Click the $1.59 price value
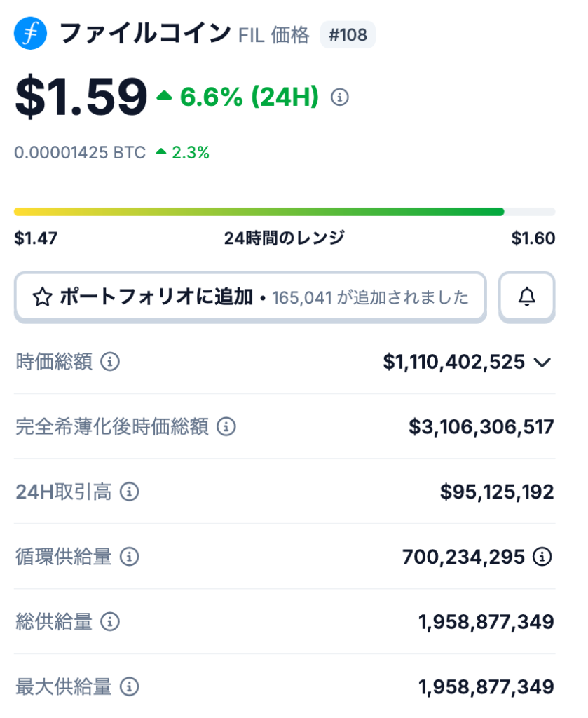The image size is (588, 718). click(81, 97)
